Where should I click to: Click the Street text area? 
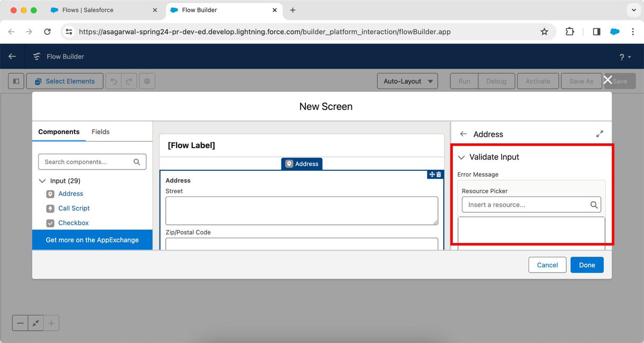tap(302, 210)
